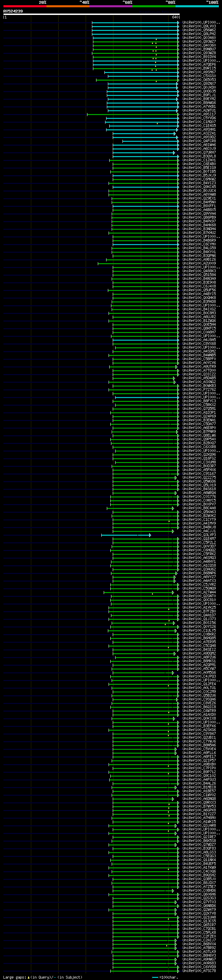This screenshot has width=222, height=980.
Task: Click the purple ~60% identity legend segment
Action: click(x=111, y=6)
